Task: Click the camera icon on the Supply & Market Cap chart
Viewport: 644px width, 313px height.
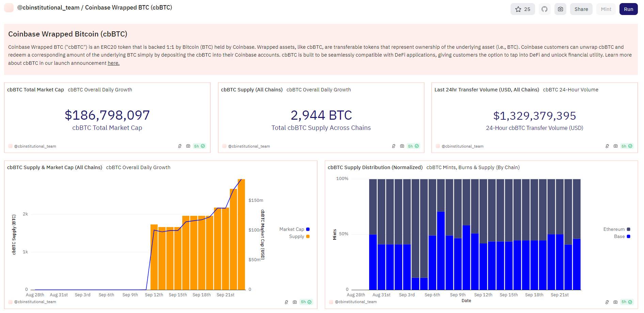Action: (x=295, y=302)
